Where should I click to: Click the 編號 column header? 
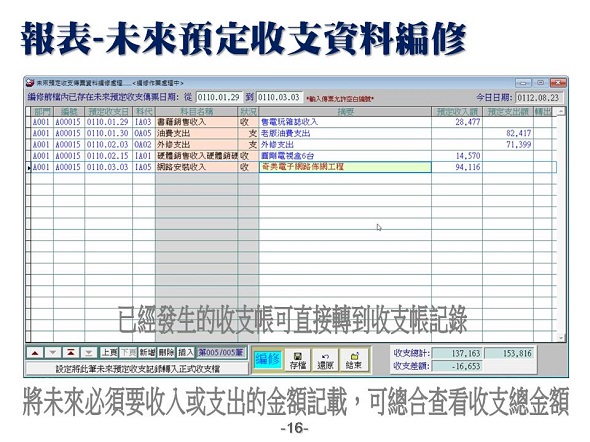point(69,112)
